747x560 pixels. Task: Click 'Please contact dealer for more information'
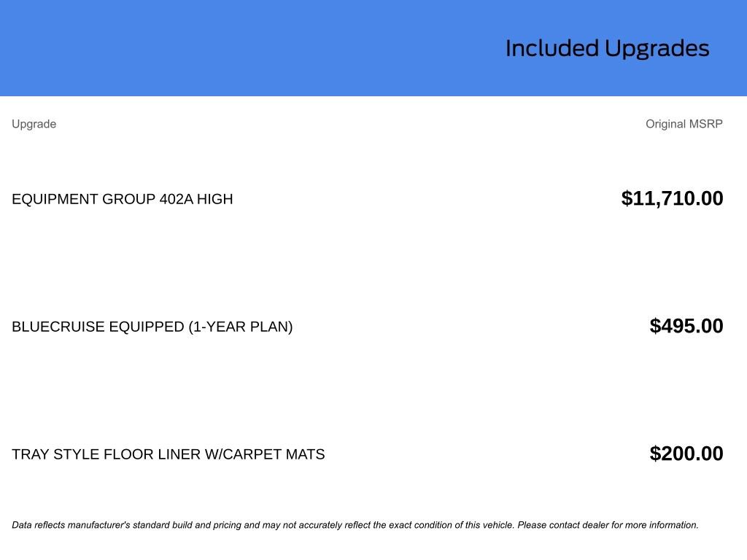[608, 525]
